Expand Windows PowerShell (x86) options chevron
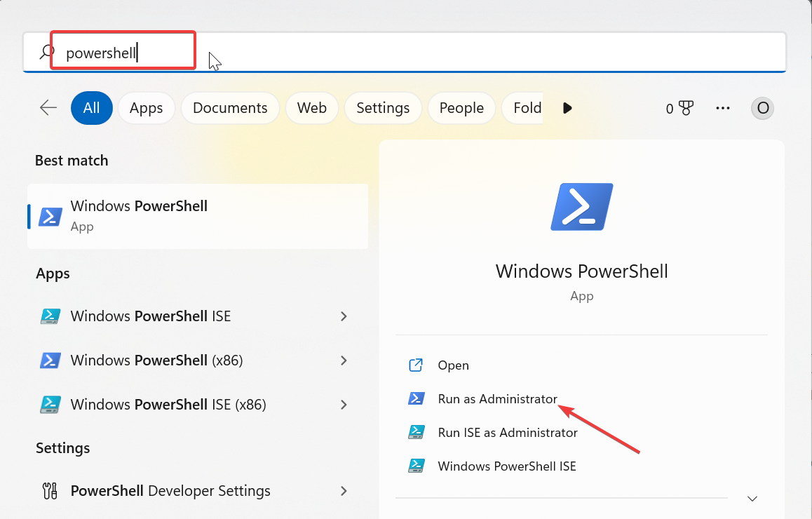Screen dimensions: 812x519 tap(344, 360)
